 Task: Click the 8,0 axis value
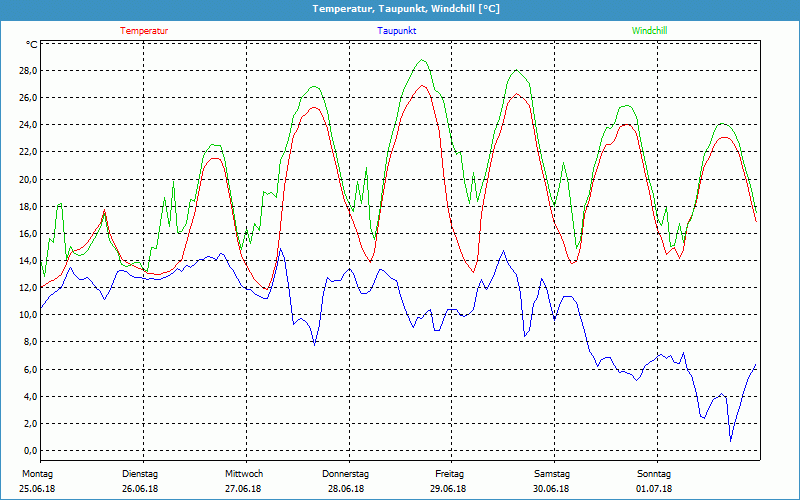[30, 342]
